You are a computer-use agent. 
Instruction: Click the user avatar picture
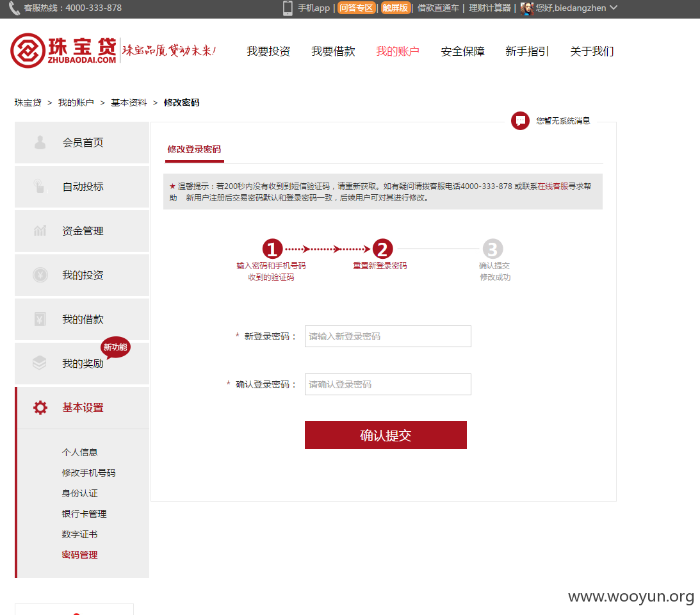click(x=527, y=8)
